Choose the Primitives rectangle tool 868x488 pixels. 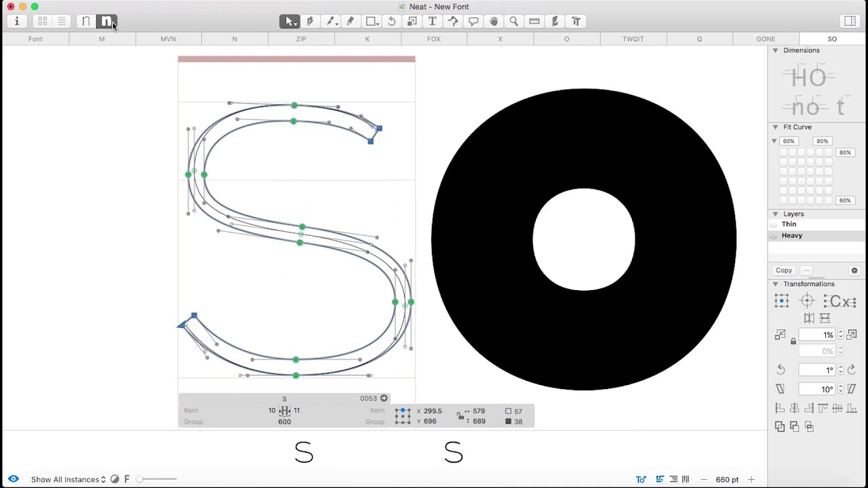point(372,22)
